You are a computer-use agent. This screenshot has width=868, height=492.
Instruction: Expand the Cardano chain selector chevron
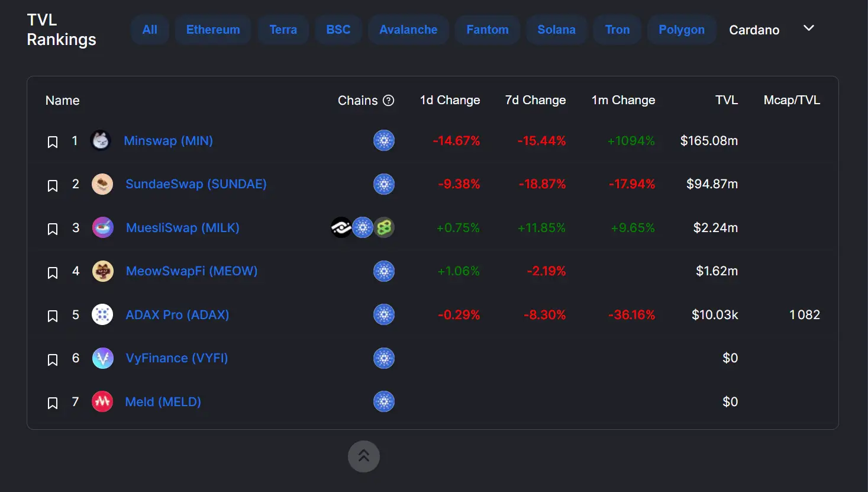[x=808, y=27]
